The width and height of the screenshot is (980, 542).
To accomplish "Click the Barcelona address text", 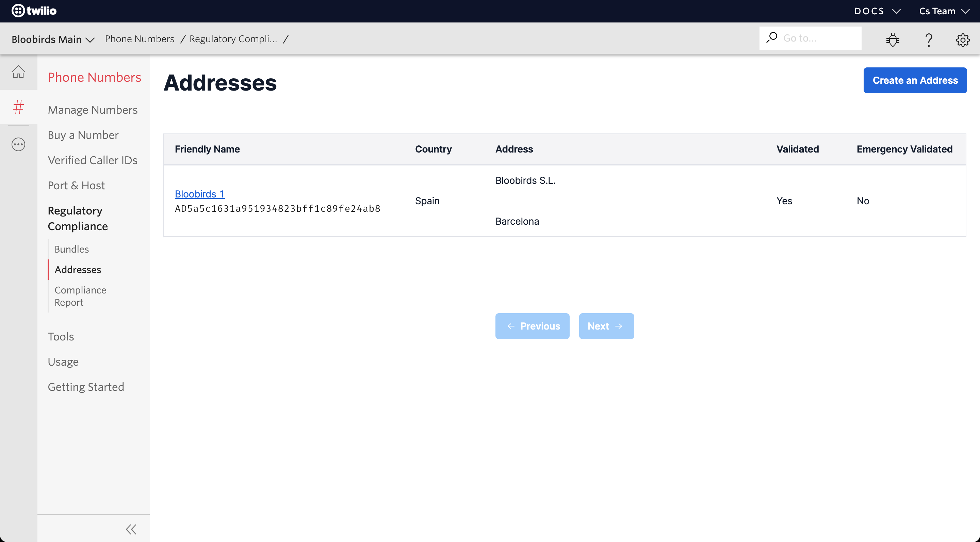I will pyautogui.click(x=517, y=221).
